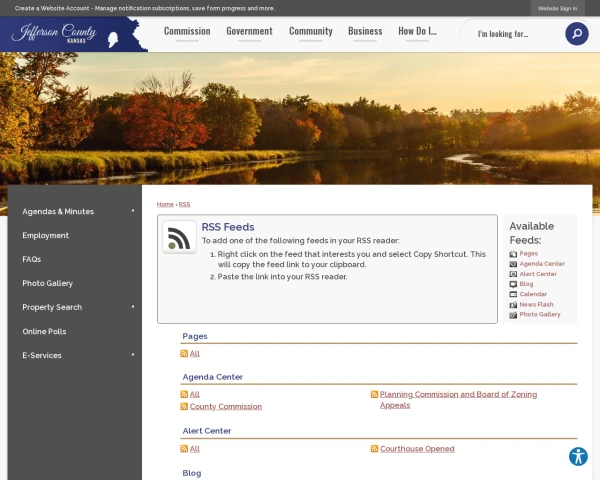The width and height of the screenshot is (600, 480).
Task: Click the RSS icon beside Pages All
Action: coord(184,353)
